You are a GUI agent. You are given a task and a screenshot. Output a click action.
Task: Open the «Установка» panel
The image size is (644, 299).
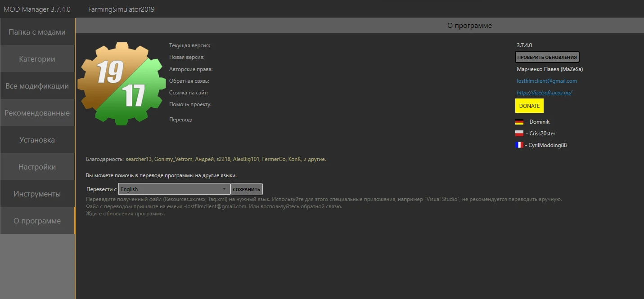pos(36,139)
